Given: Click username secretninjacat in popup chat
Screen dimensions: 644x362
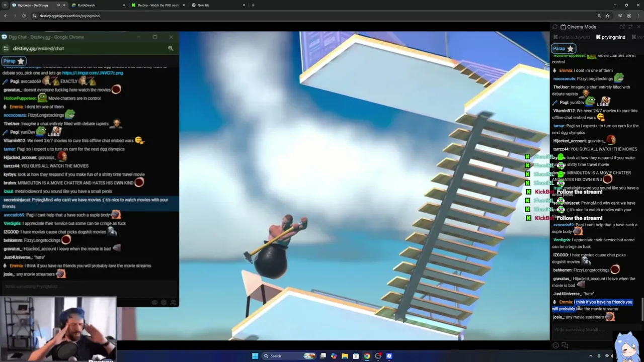Looking at the screenshot, I should tap(16, 200).
